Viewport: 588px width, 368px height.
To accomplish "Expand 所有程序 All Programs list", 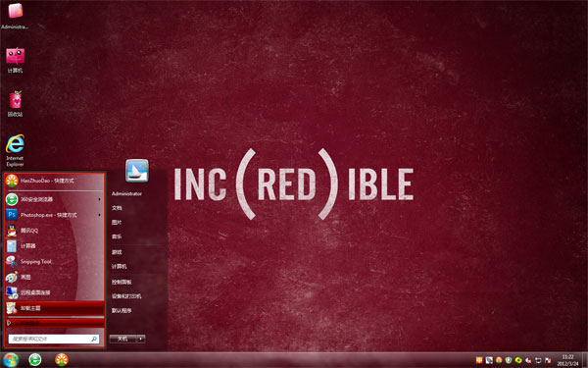I will pos(54,323).
